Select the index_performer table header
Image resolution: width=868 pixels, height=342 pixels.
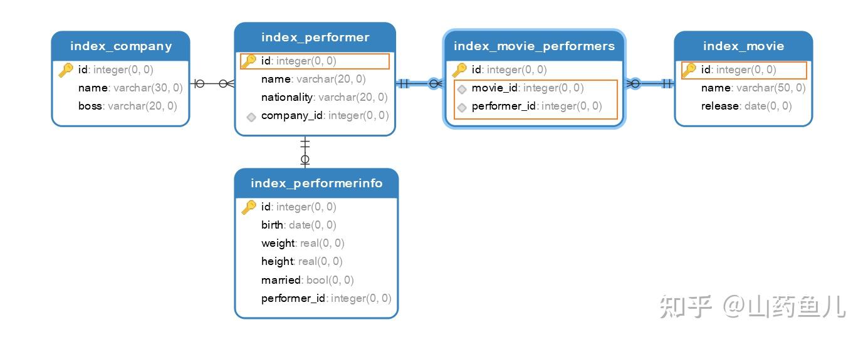pyautogui.click(x=315, y=37)
